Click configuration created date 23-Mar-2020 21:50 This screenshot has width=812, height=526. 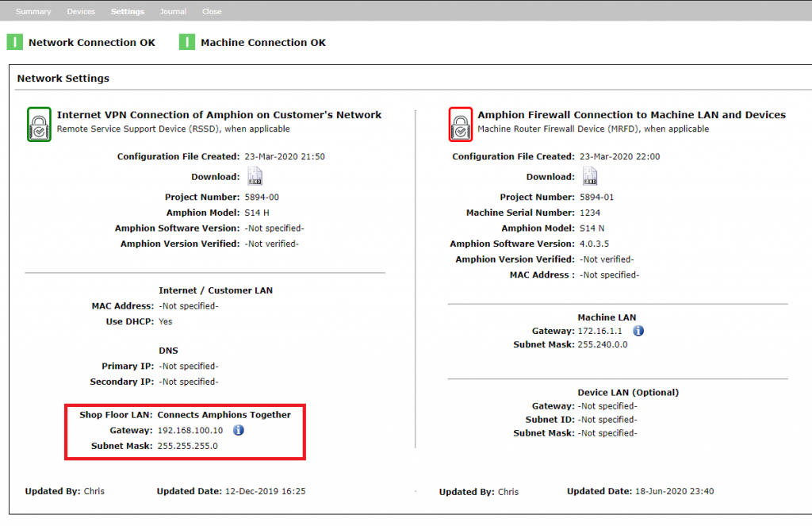coord(285,156)
